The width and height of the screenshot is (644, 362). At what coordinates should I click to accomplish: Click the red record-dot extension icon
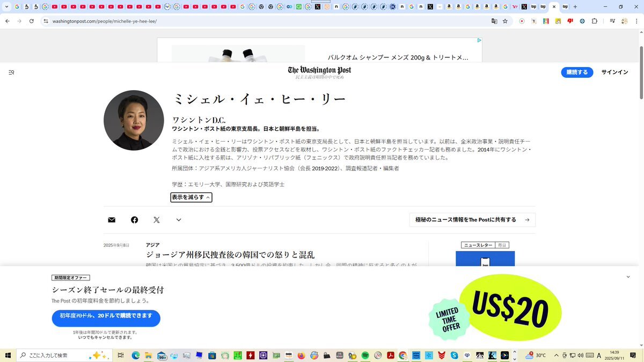pyautogui.click(x=522, y=21)
